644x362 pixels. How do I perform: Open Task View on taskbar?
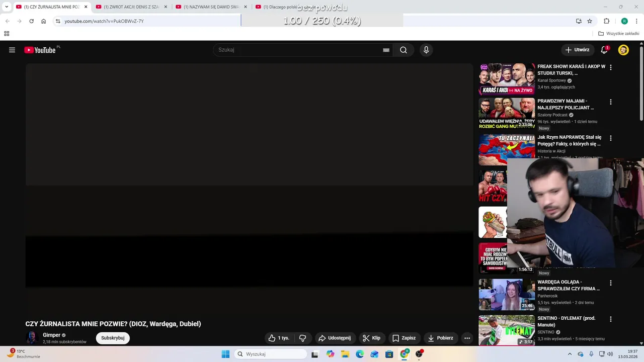point(314,354)
